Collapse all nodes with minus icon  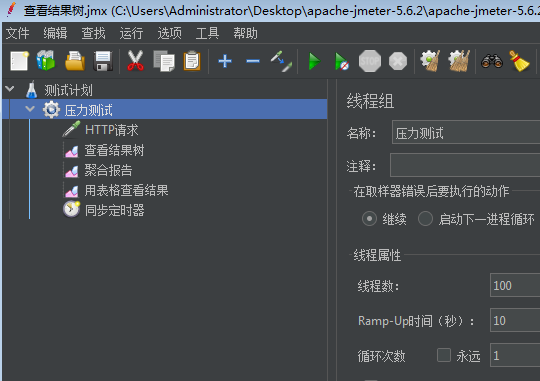(253, 61)
